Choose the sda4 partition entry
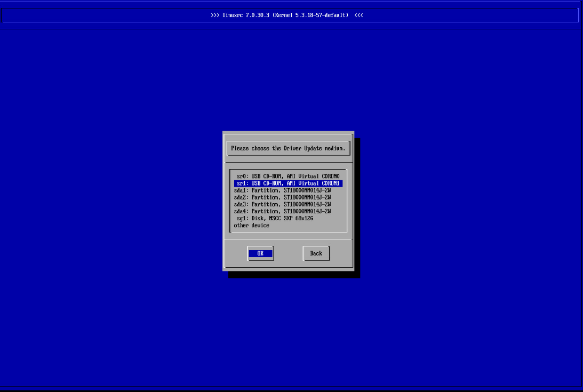583x392 pixels. click(x=288, y=211)
